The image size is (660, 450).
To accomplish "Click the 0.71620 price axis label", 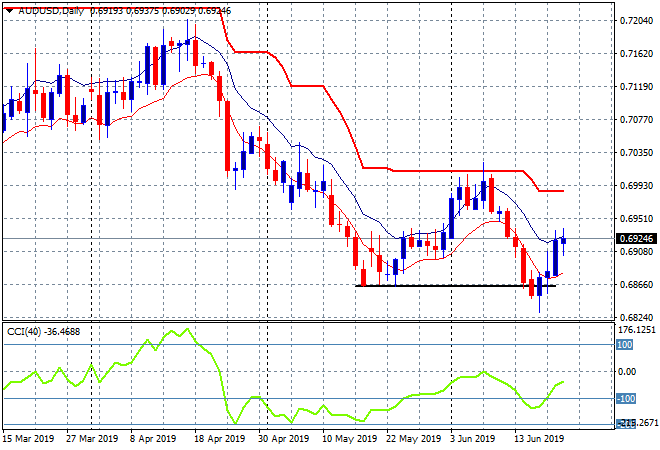I will (636, 53).
